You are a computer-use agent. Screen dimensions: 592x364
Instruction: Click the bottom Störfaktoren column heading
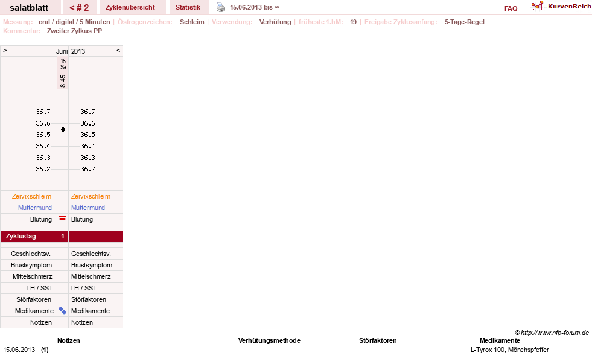pyautogui.click(x=378, y=340)
